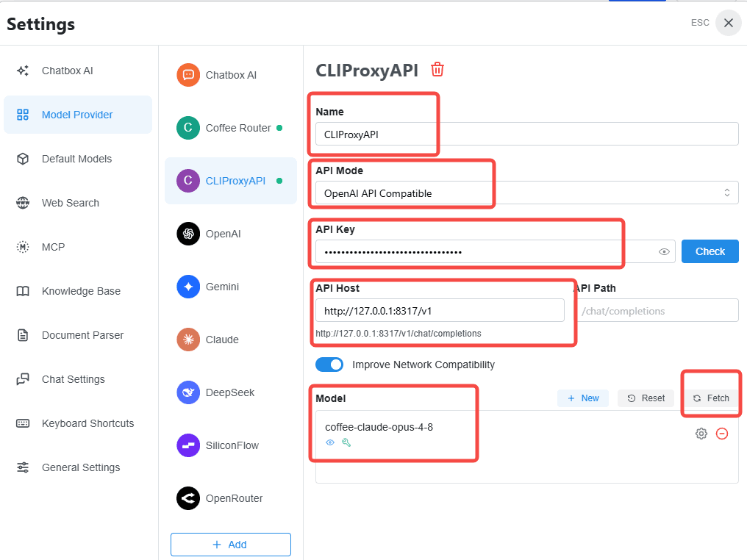Select the OpenRouter provider logo
The width and height of the screenshot is (747, 560).
[x=188, y=498]
